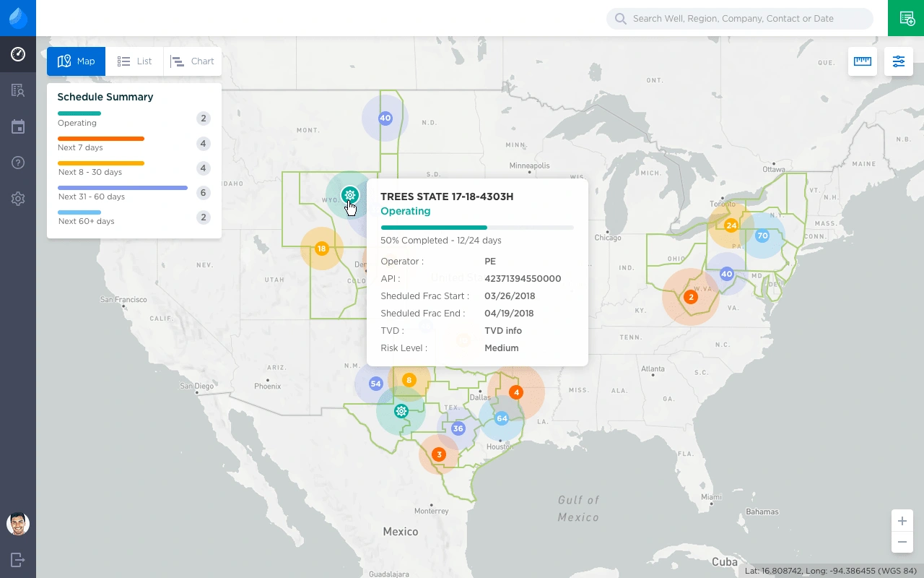The image size is (924, 578).
Task: Select the ruler measure tool
Action: 863,61
